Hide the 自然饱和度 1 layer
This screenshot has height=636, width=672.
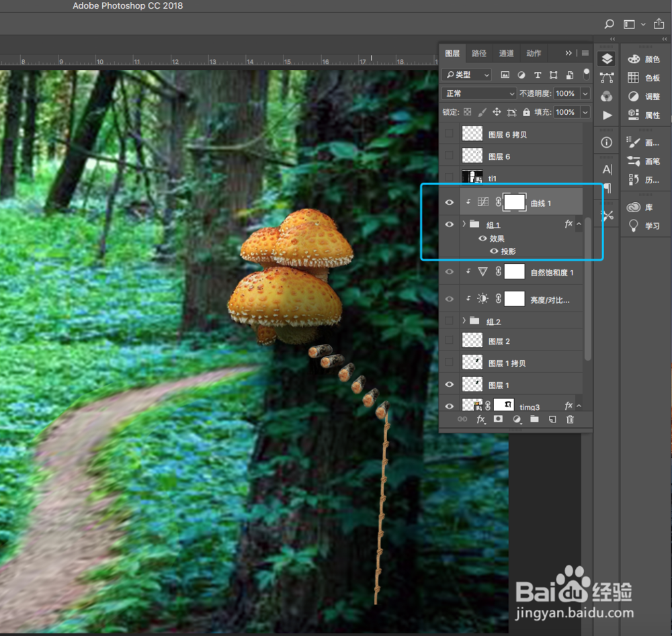pos(449,271)
